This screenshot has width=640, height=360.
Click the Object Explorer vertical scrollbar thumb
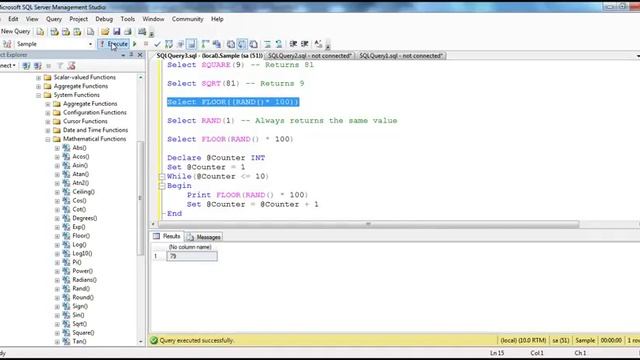(141, 198)
